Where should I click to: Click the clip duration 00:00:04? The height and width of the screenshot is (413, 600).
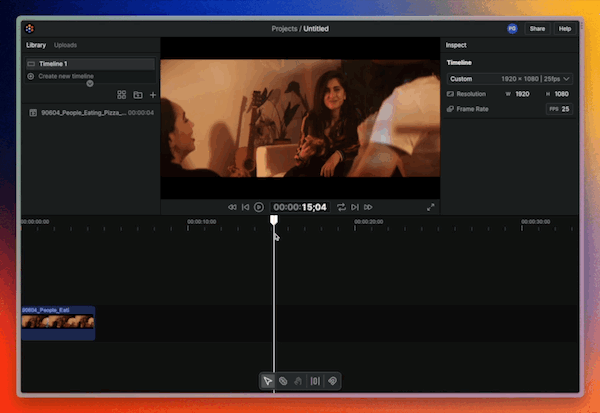coord(141,113)
